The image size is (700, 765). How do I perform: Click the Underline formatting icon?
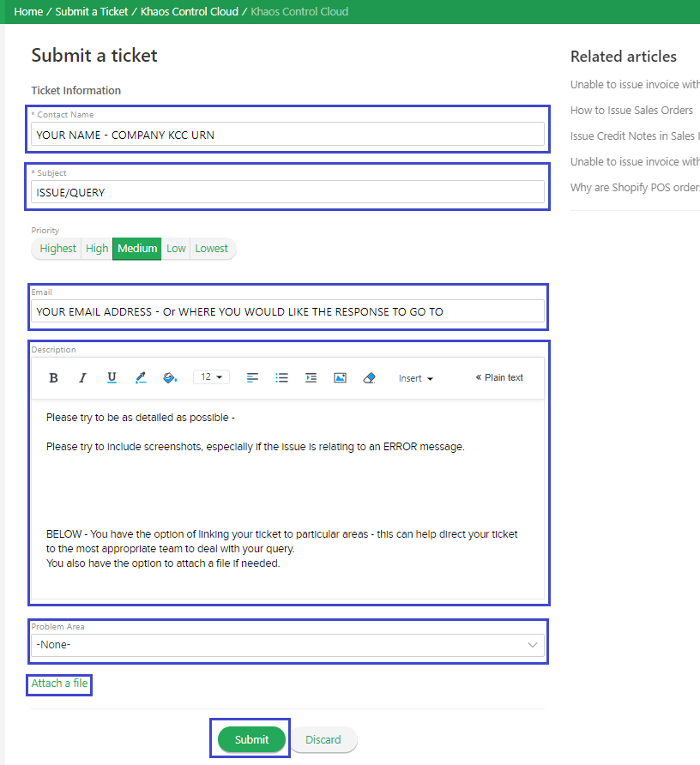pyautogui.click(x=112, y=378)
